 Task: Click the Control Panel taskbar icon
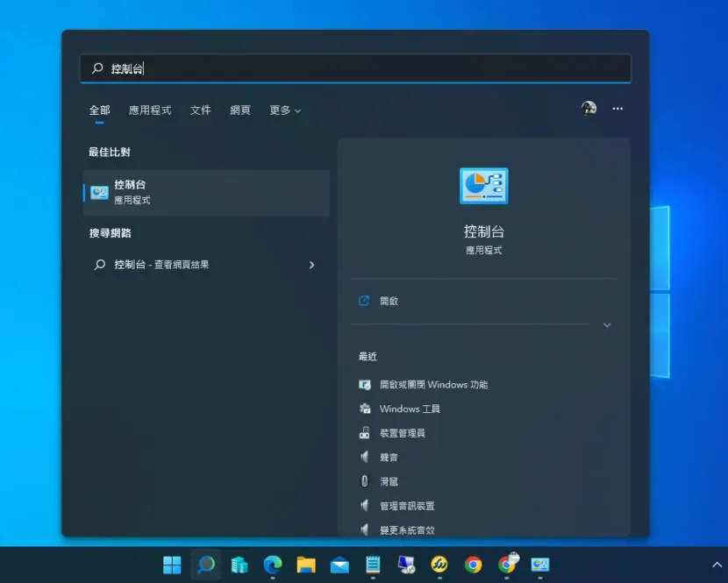540,565
